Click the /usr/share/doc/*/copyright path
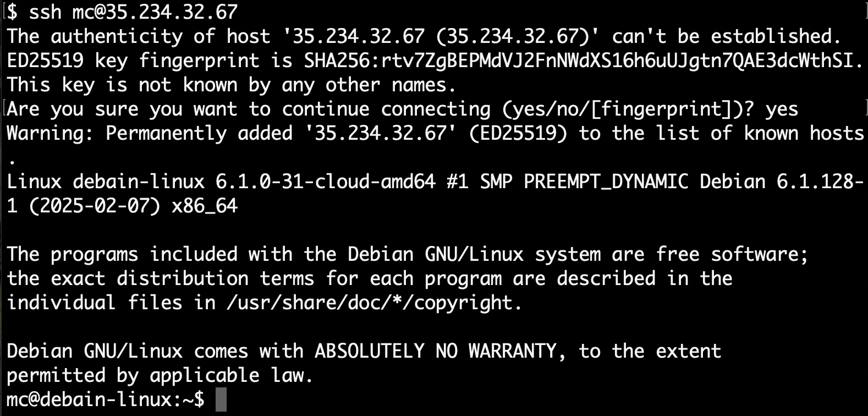The image size is (868, 416). pos(374,303)
